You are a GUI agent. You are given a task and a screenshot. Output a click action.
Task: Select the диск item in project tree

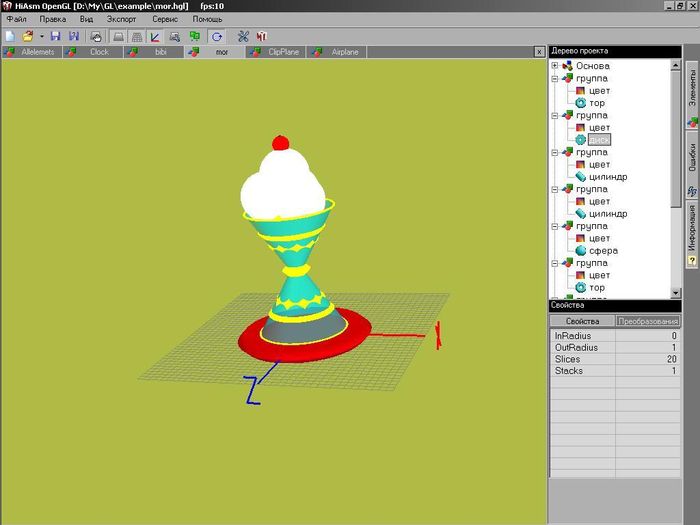599,140
